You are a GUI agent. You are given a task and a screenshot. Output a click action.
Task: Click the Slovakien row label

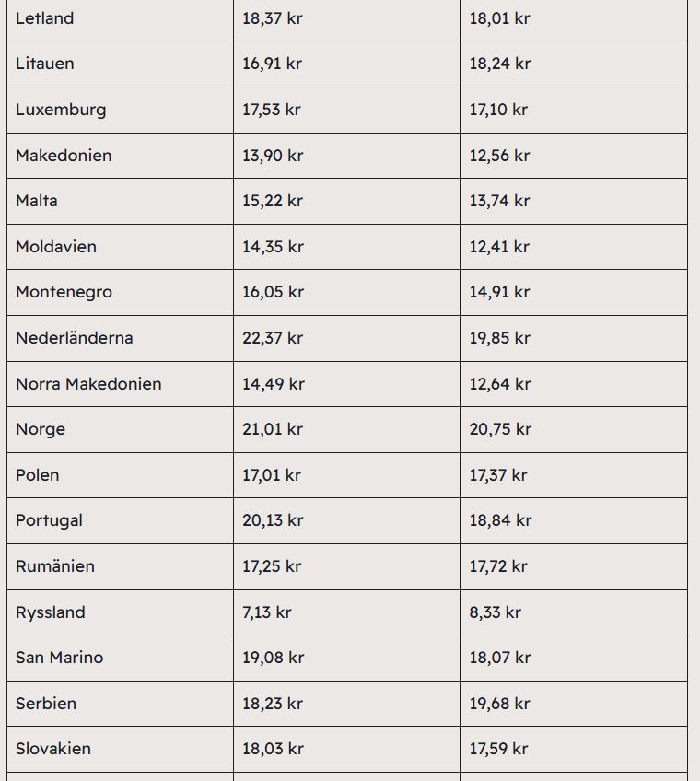[x=53, y=749]
